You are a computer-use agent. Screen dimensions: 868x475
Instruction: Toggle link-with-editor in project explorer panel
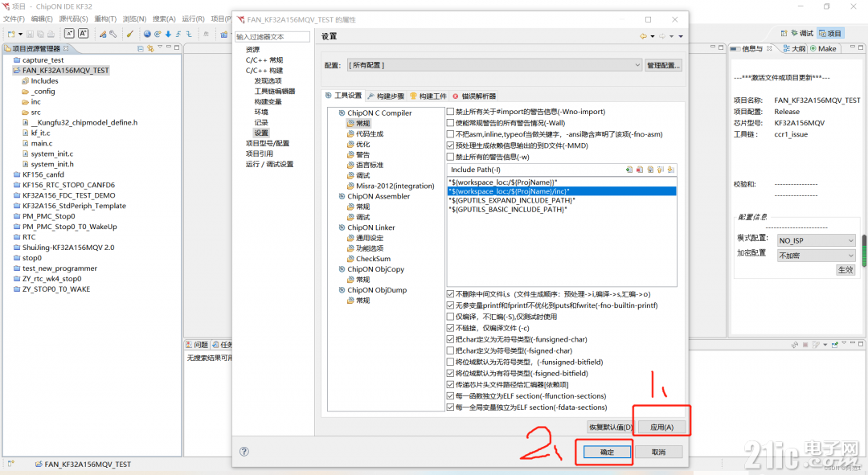150,49
